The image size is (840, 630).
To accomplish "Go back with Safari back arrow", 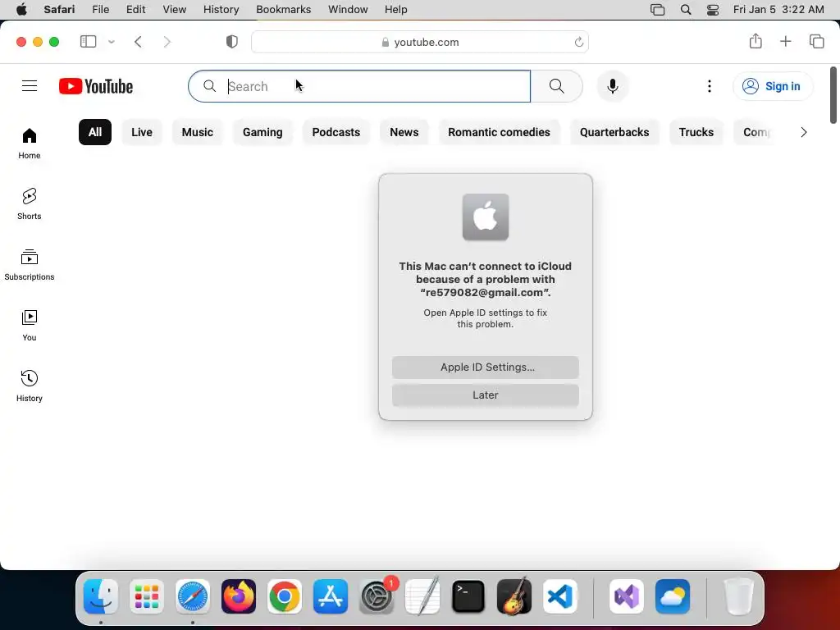I will pyautogui.click(x=138, y=41).
